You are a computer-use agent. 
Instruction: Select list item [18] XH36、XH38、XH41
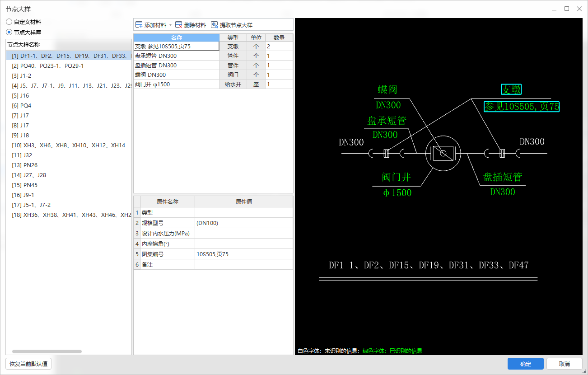click(69, 215)
